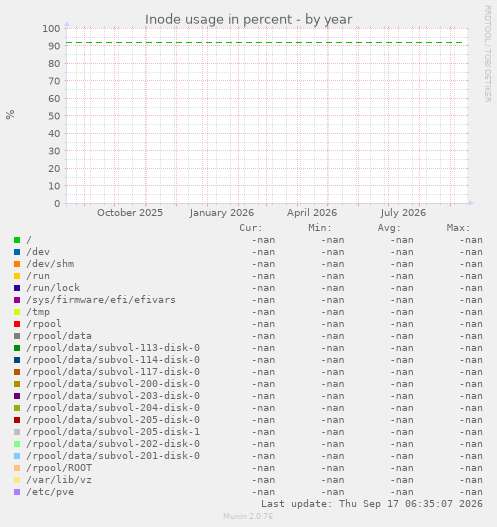Click the 'Min:' column header
The height and width of the screenshot is (527, 497).
[320, 228]
